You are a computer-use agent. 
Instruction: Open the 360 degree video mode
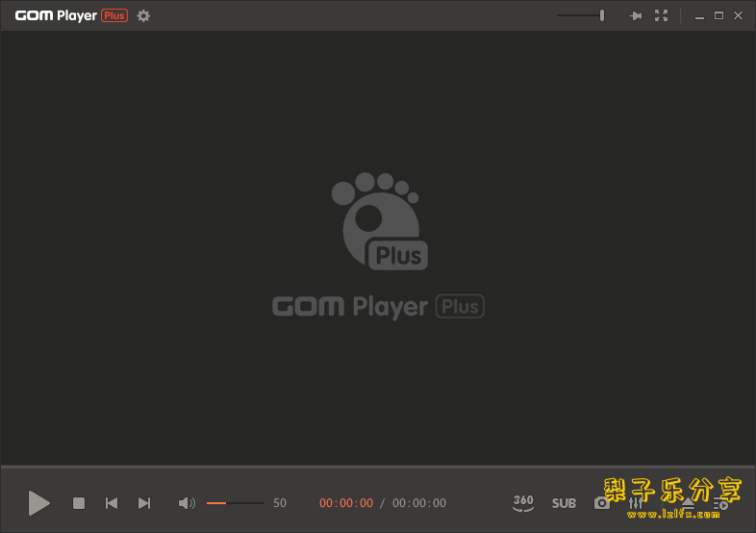coord(523,502)
